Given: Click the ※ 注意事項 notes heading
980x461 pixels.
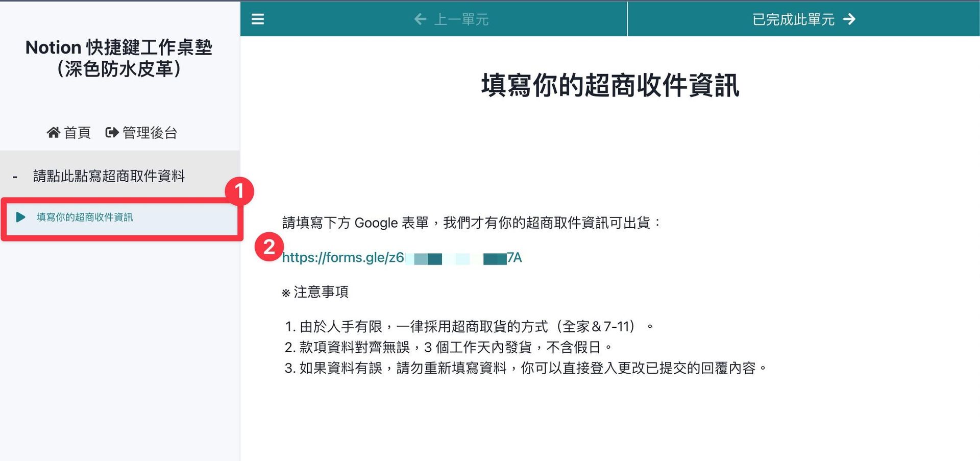Looking at the screenshot, I should (x=315, y=292).
